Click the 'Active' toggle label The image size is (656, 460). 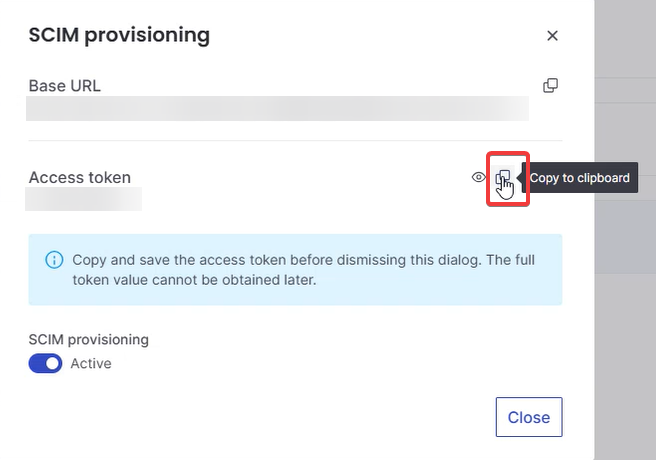[91, 363]
